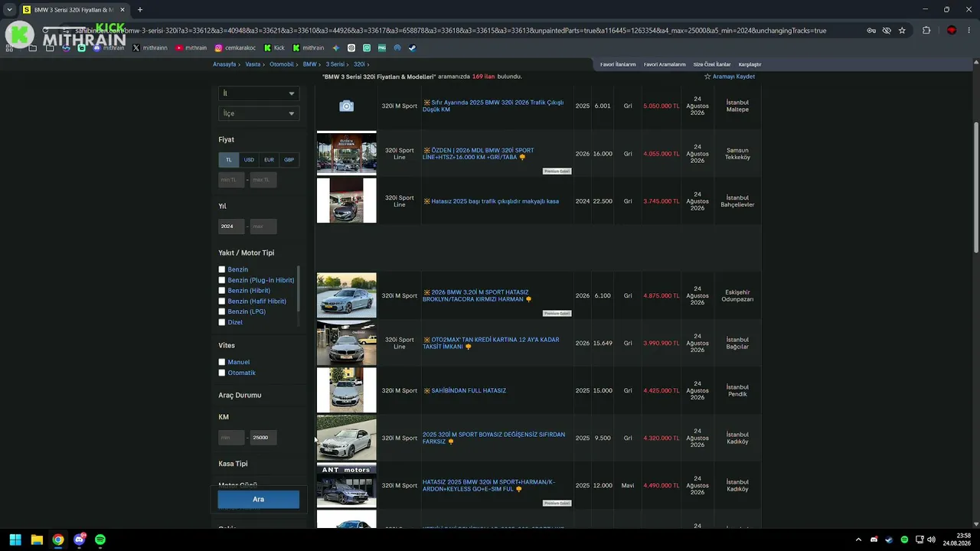Open the volume control in system tray
The height and width of the screenshot is (551, 980).
coord(931,540)
